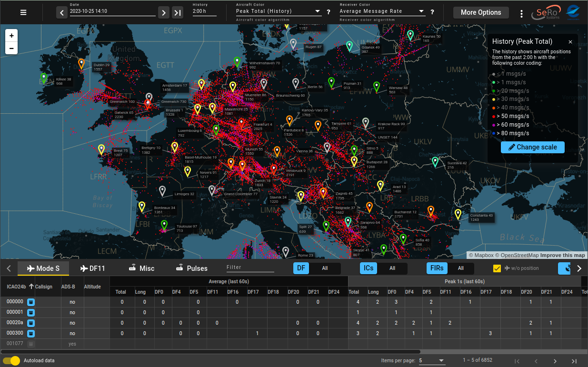Image resolution: width=588 pixels, height=367 pixels.
Task: Open archive icon for aircraft 000300
Action: 31,333
